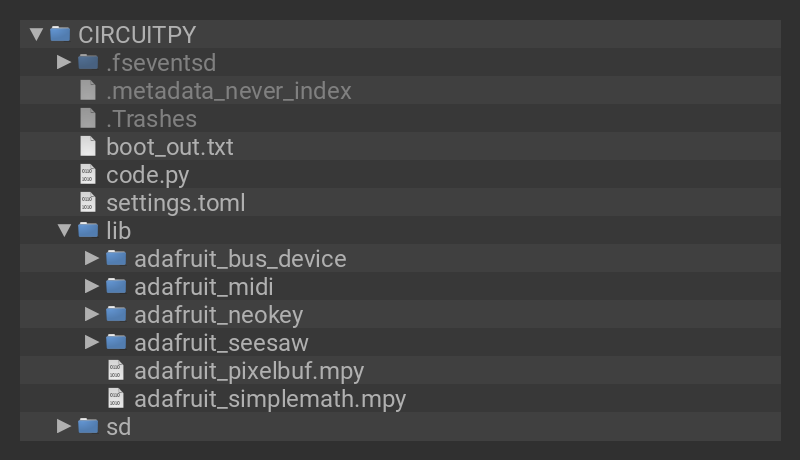Expand the adafruit_midi folder arrow

92,286
